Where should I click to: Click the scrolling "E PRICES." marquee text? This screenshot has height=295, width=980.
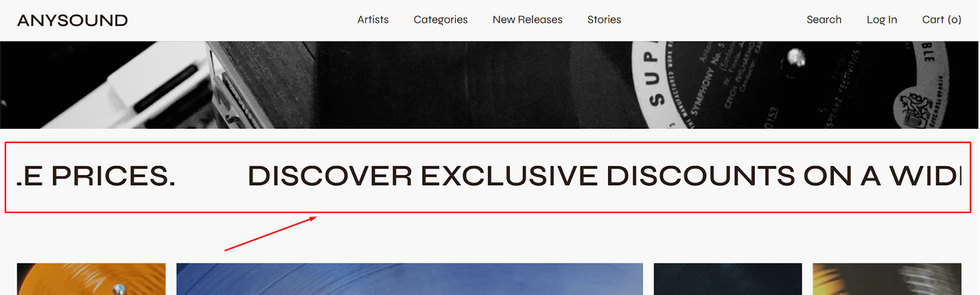click(x=96, y=177)
